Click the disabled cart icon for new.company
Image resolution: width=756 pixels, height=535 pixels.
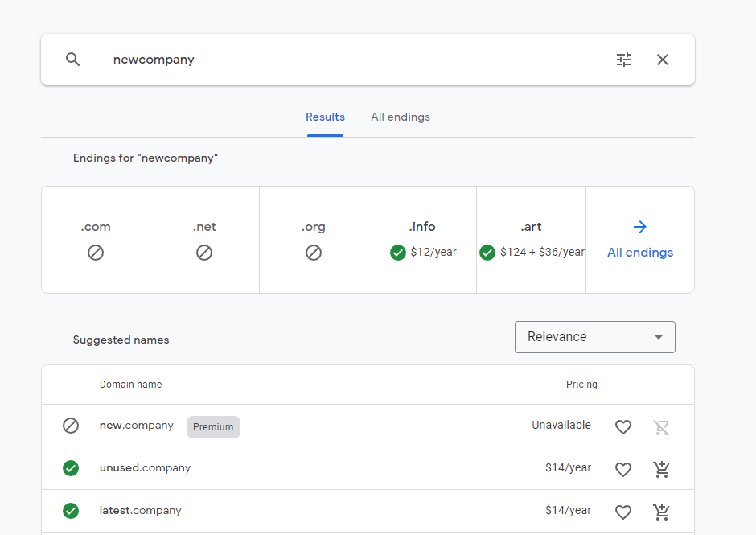pos(661,427)
